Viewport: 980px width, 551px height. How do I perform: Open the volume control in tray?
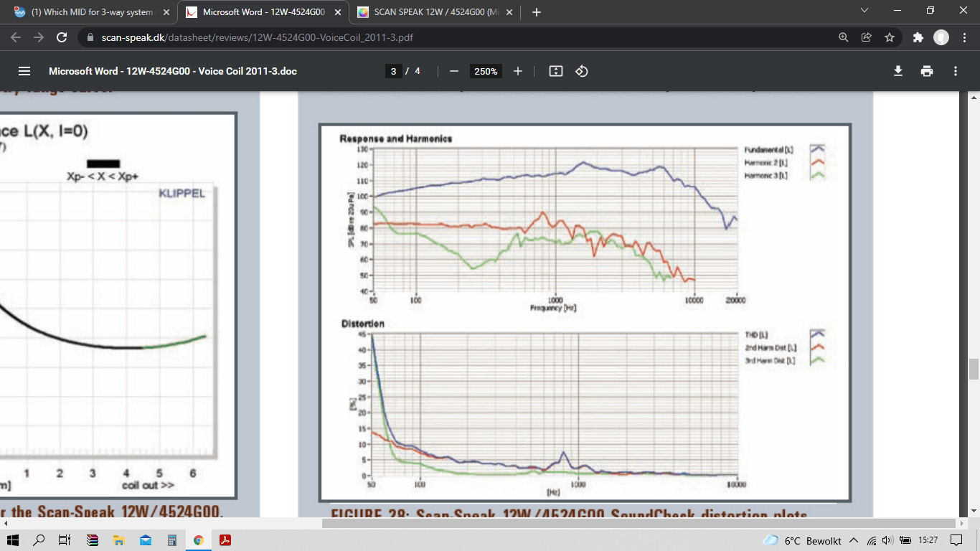888,540
